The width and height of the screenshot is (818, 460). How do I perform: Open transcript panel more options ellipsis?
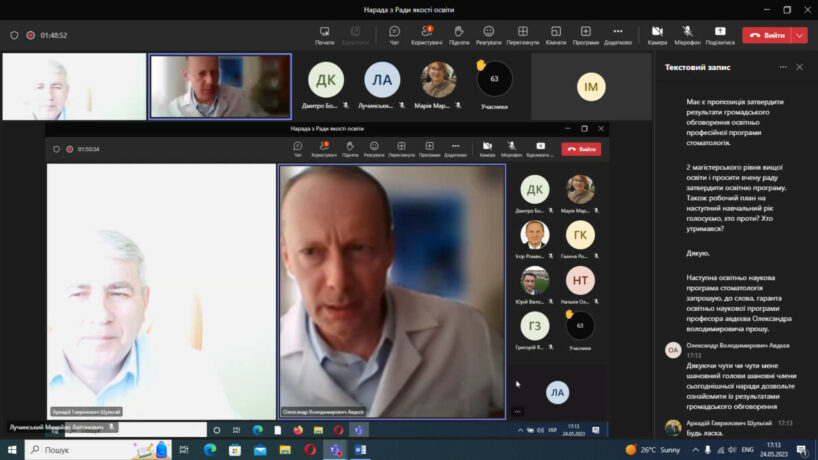click(x=779, y=67)
